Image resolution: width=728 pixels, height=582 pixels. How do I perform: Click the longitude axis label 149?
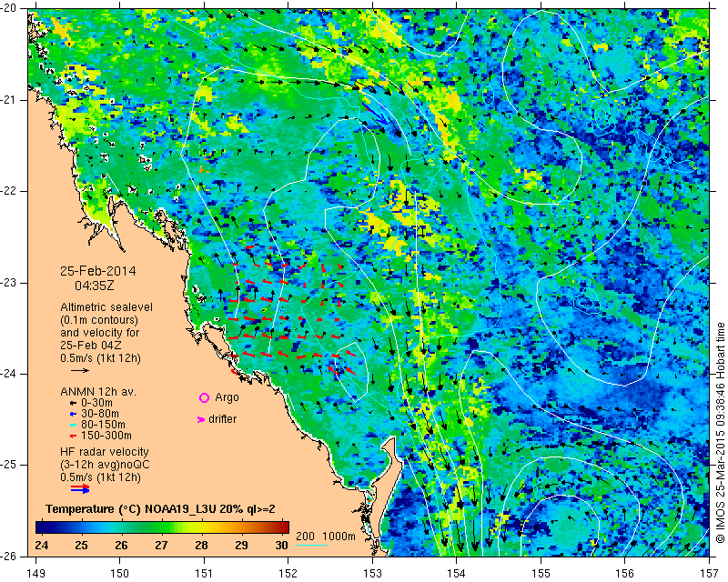coord(35,574)
